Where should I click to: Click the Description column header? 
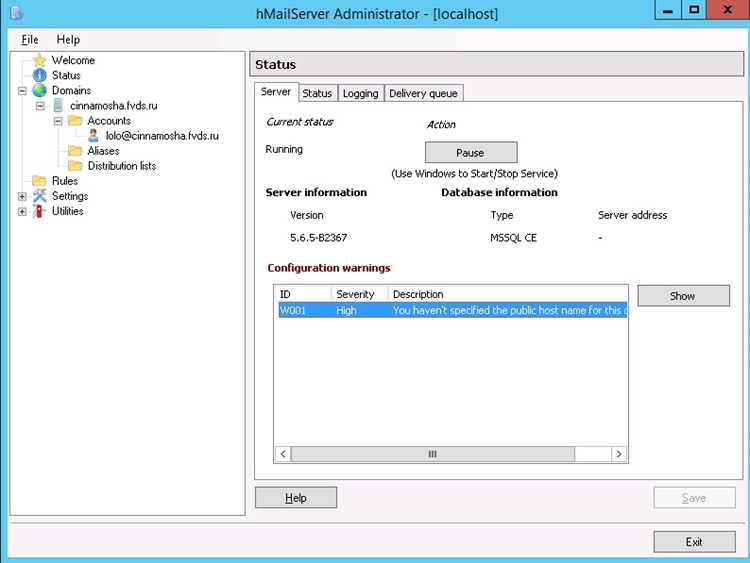pyautogui.click(x=507, y=294)
